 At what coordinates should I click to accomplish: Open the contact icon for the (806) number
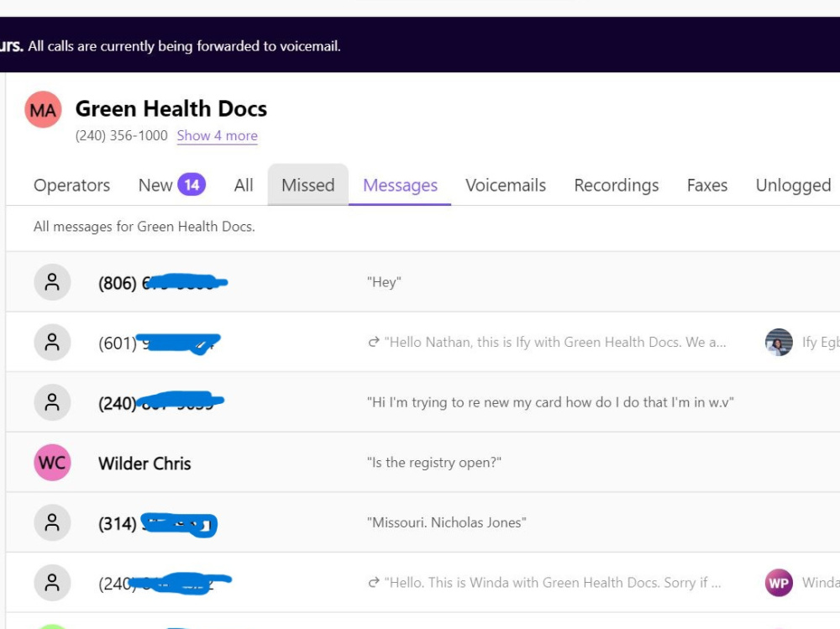[x=52, y=282]
